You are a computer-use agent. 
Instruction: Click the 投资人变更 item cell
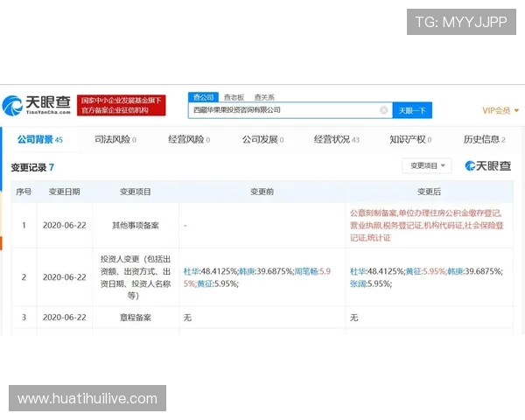click(136, 277)
